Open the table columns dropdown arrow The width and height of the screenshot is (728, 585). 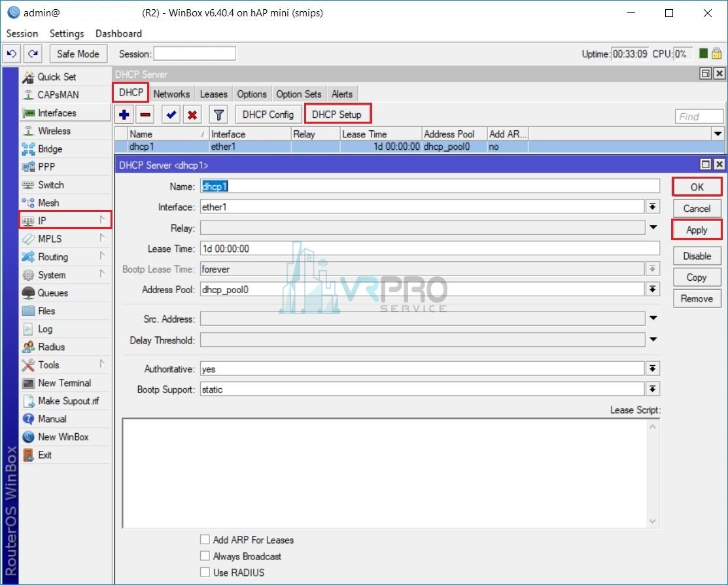pos(718,134)
